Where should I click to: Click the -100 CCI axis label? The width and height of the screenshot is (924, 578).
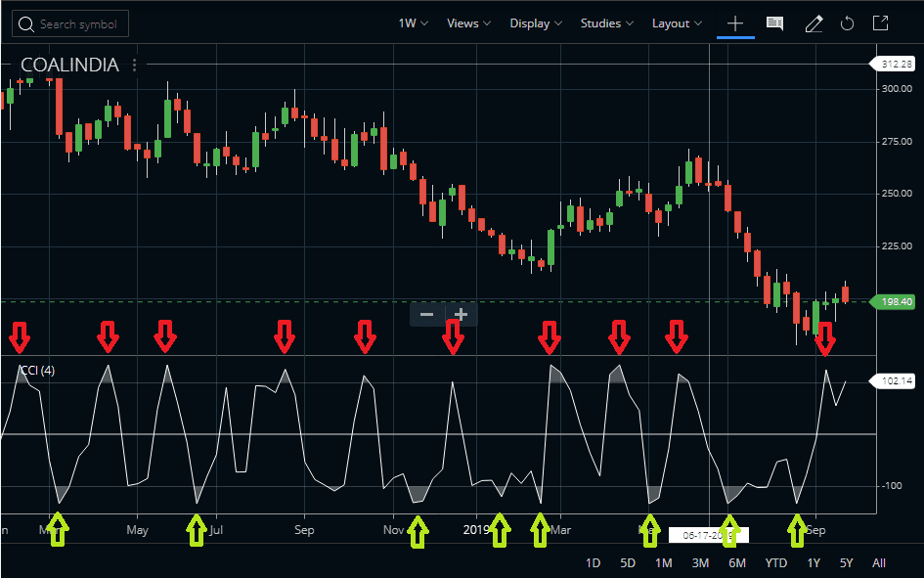click(891, 486)
